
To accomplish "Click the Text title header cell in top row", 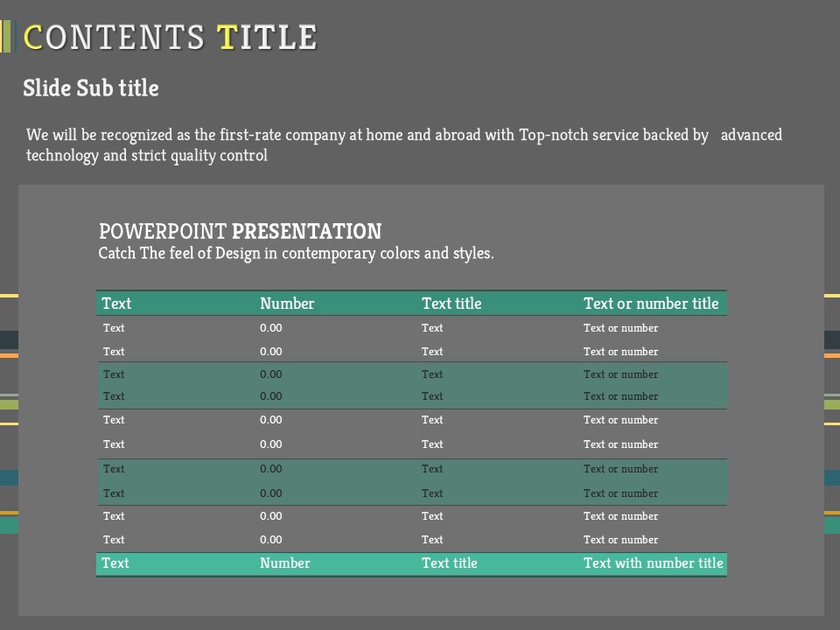I will point(451,304).
